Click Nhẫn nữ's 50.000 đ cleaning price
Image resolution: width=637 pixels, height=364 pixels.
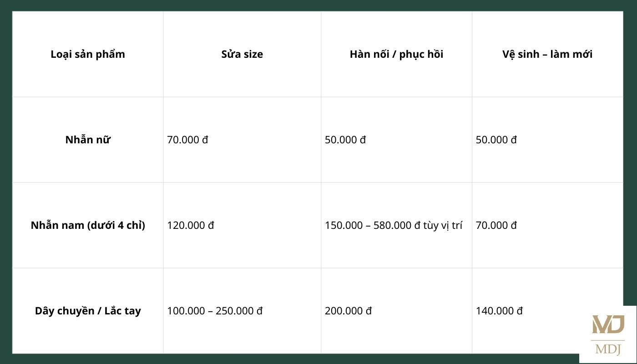click(x=496, y=140)
